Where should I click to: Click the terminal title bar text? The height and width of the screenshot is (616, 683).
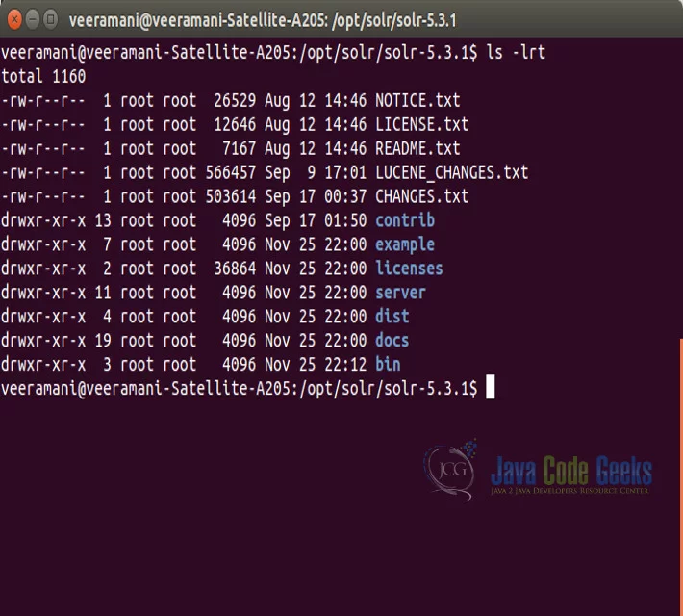coord(263,20)
